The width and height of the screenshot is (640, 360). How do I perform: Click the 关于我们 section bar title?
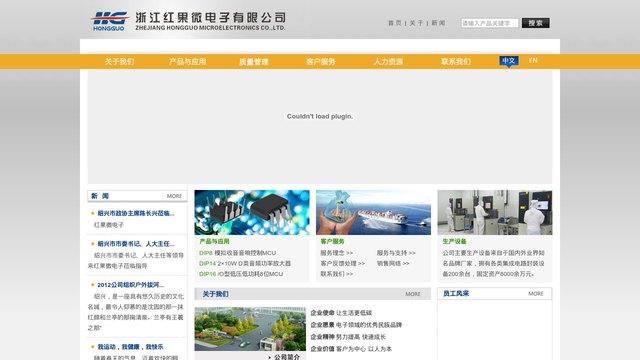coord(216,294)
